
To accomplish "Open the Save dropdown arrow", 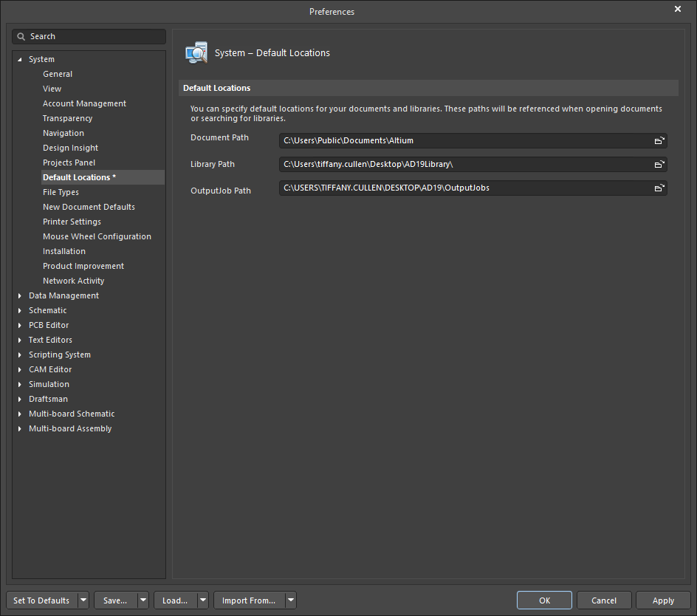I will coord(143,600).
